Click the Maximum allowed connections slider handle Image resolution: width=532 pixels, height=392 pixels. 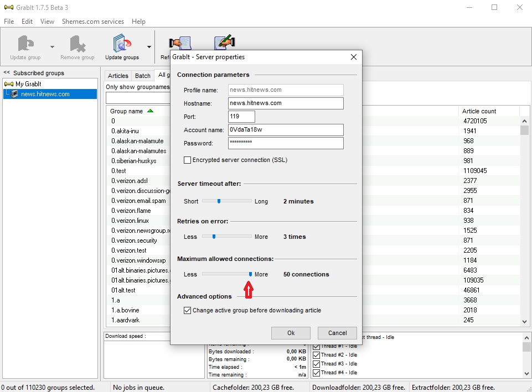point(250,274)
